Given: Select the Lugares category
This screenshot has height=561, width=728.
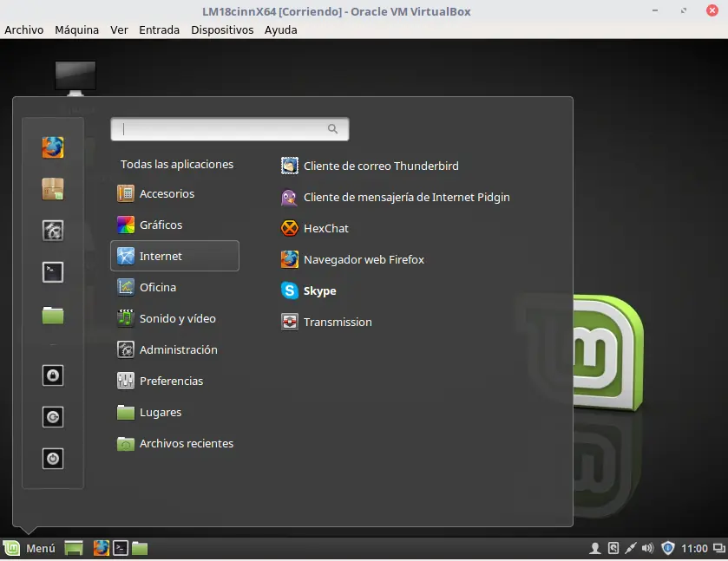Looking at the screenshot, I should click(x=174, y=412).
